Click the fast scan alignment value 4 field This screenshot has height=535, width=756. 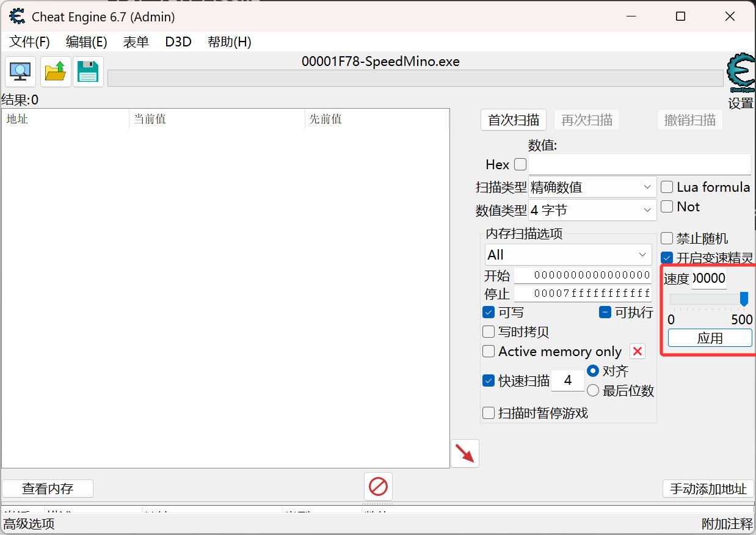pos(568,380)
